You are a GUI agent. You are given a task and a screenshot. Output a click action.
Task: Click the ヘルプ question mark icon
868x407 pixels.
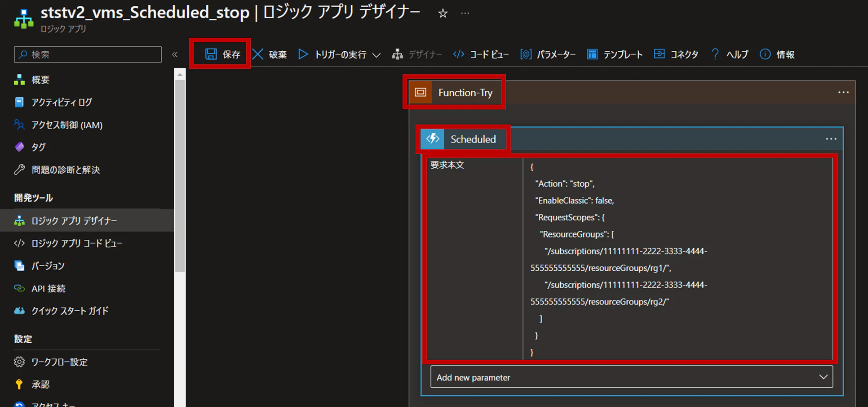pos(715,54)
